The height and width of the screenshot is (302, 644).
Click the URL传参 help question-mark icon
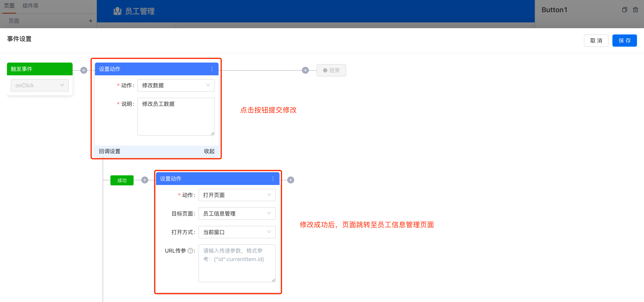pos(190,251)
